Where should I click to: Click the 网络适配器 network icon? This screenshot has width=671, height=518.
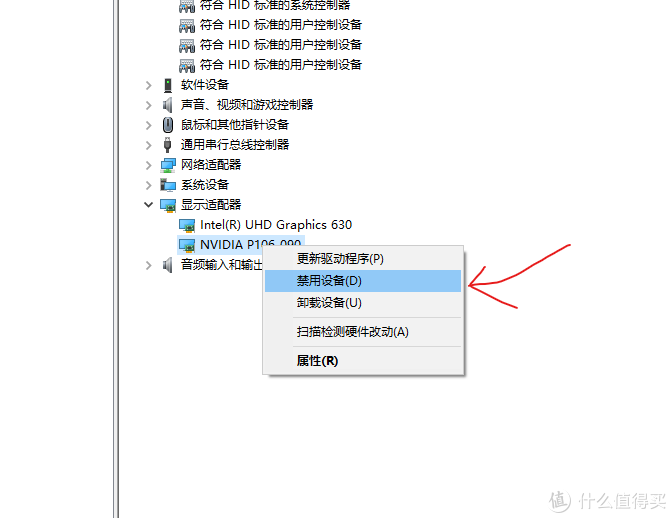pos(168,165)
